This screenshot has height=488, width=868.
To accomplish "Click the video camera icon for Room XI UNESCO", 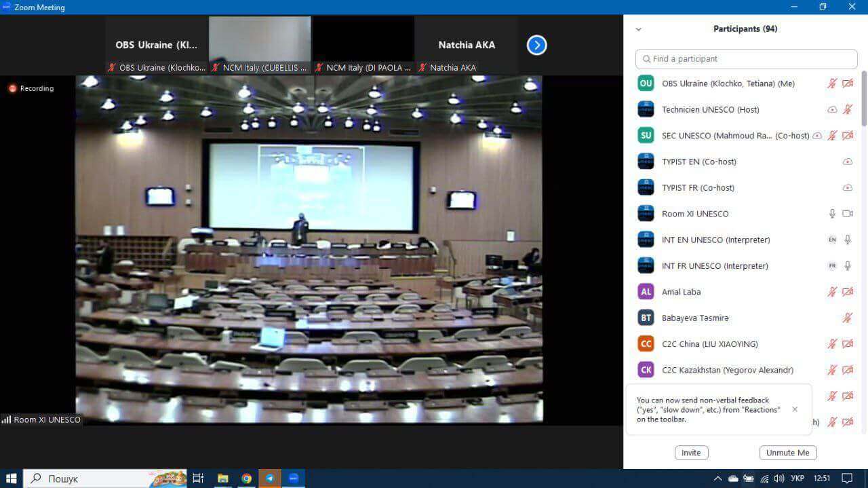I will point(847,214).
